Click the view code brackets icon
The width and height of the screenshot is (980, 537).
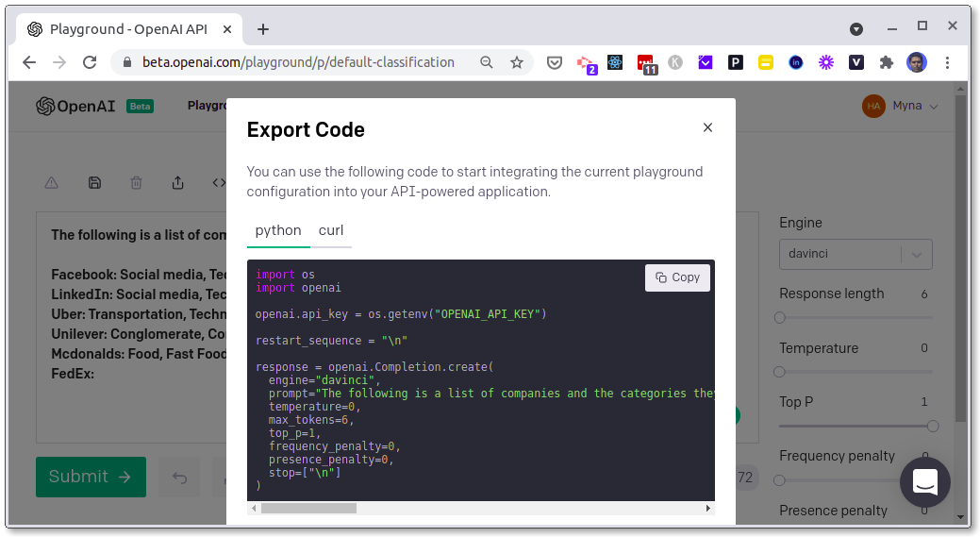pos(219,183)
